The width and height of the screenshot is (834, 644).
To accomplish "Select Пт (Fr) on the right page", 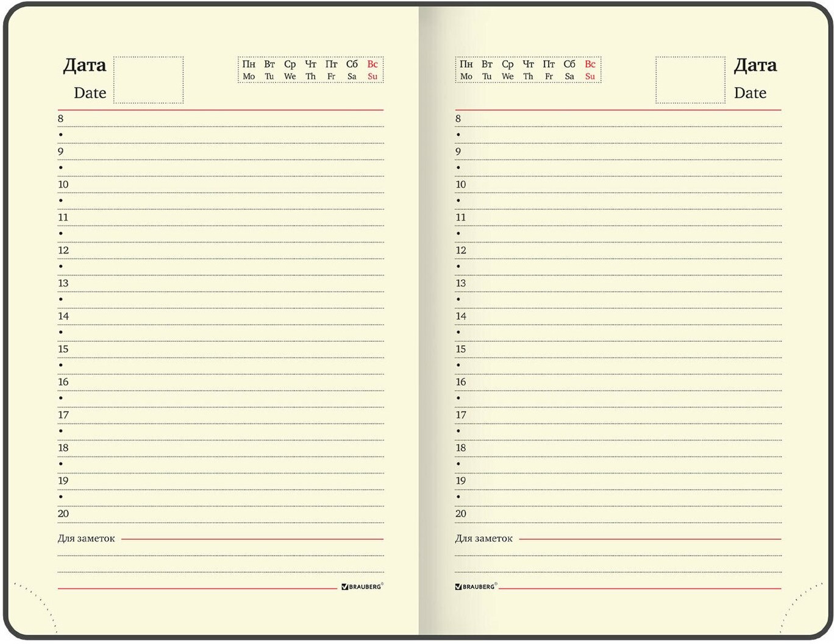I will (x=549, y=70).
